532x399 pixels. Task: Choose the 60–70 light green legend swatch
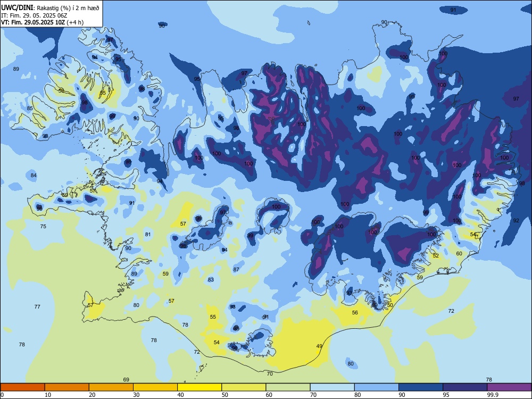(288, 387)
